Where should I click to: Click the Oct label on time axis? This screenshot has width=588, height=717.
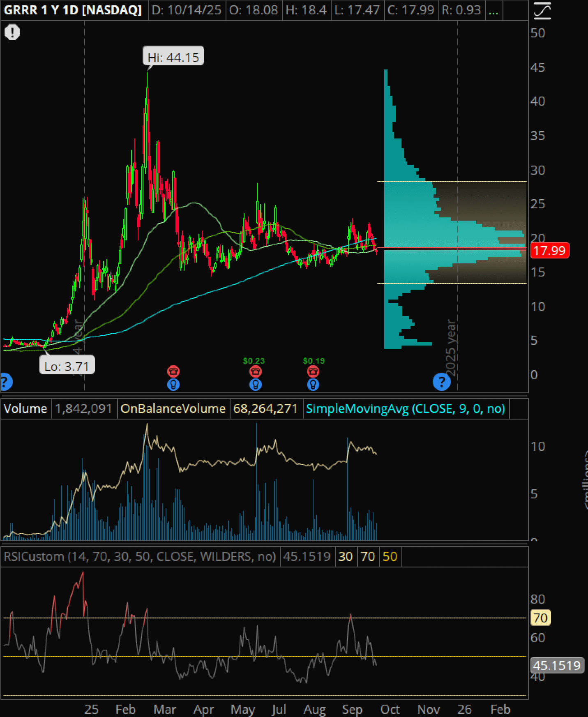390,709
